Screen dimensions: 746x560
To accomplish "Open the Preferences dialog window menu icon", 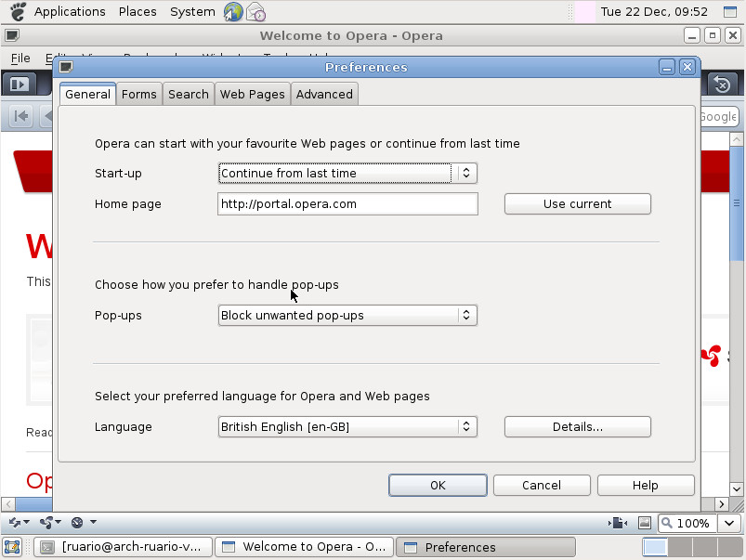I will (66, 67).
